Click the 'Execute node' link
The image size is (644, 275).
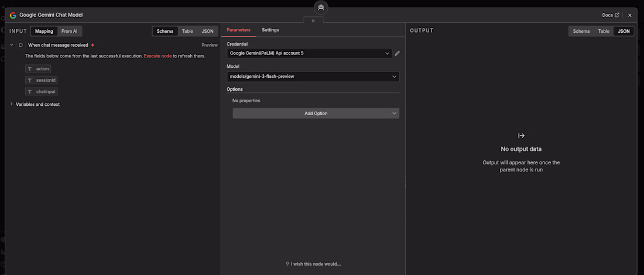157,56
